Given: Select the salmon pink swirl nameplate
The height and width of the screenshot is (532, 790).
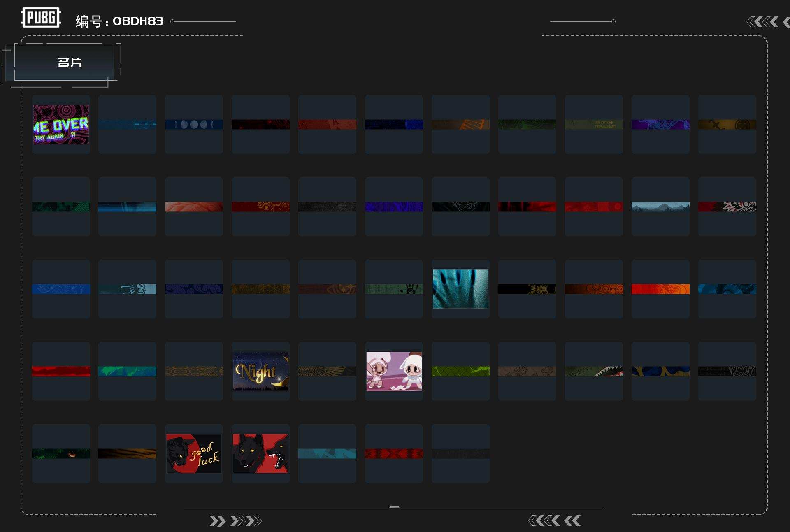Looking at the screenshot, I should 194,207.
